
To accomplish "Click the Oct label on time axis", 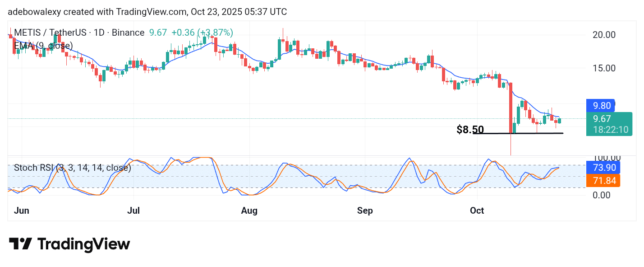I will 477,211.
